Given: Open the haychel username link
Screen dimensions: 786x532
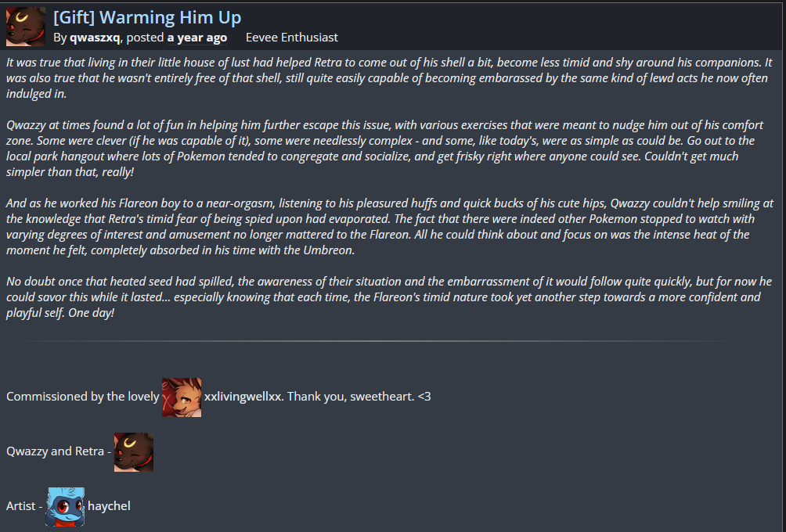Looking at the screenshot, I should [109, 506].
